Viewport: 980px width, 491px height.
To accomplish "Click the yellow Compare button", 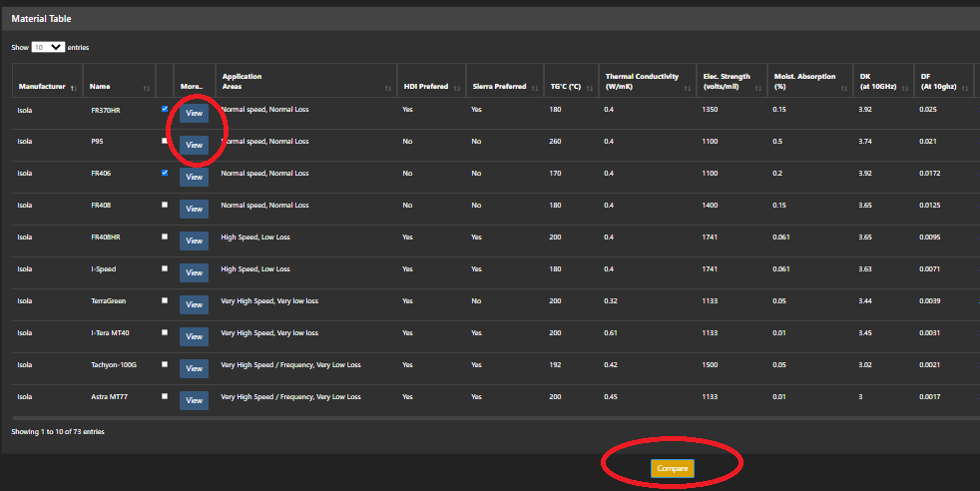I will pos(672,468).
